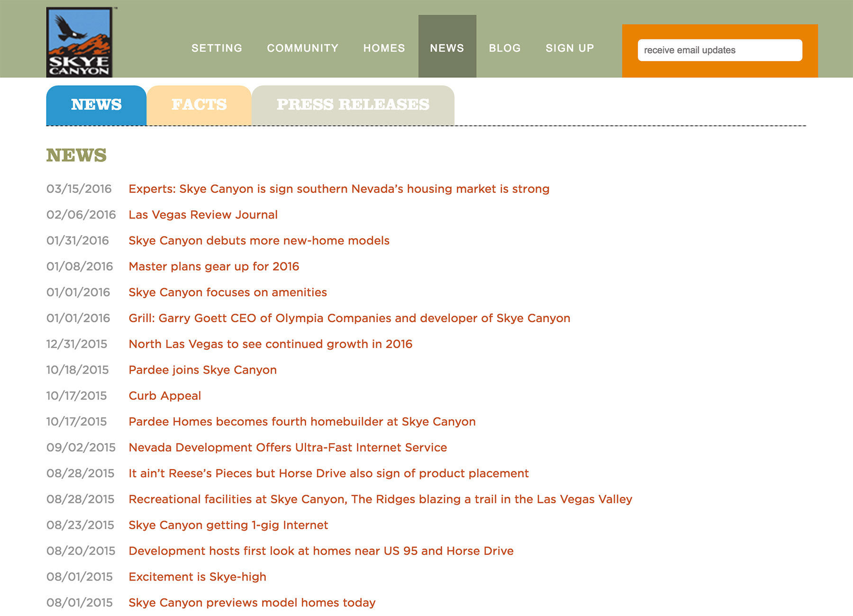Click 'Nevada Development Offers Ultra-Fast Internet Service'

point(288,447)
